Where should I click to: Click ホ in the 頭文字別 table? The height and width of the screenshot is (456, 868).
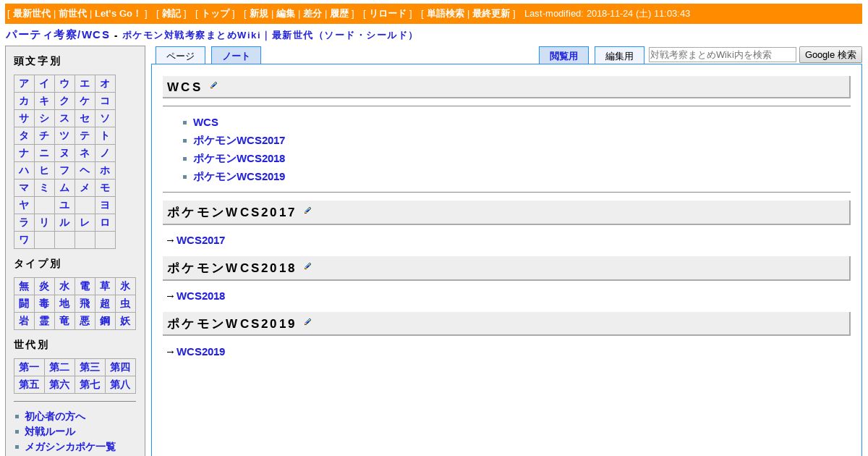105,171
